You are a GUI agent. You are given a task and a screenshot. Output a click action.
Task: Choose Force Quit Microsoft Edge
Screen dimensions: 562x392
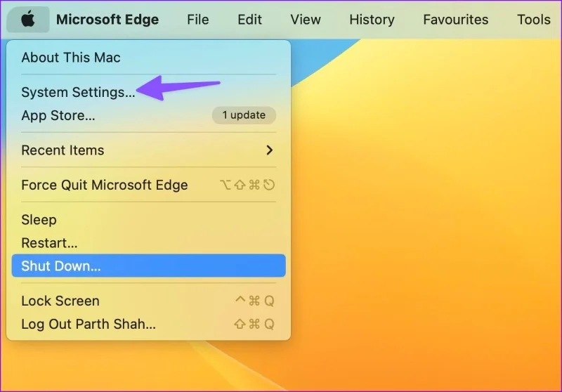[148, 185]
